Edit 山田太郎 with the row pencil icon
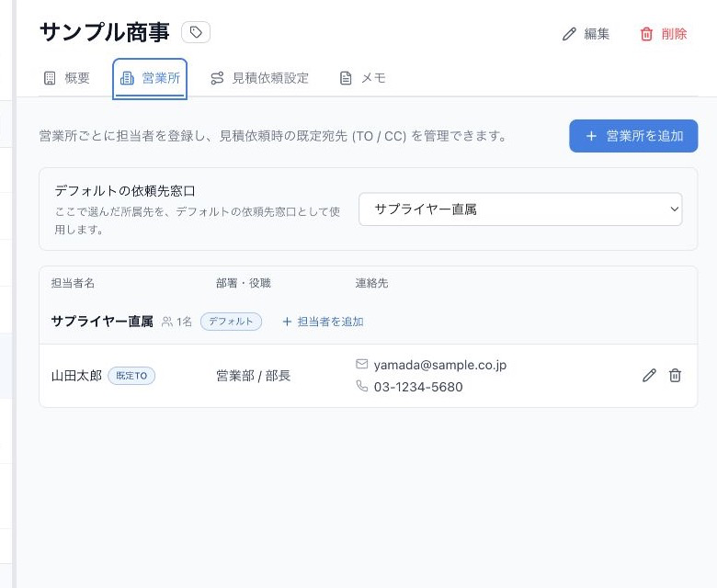717x588 pixels. point(649,376)
